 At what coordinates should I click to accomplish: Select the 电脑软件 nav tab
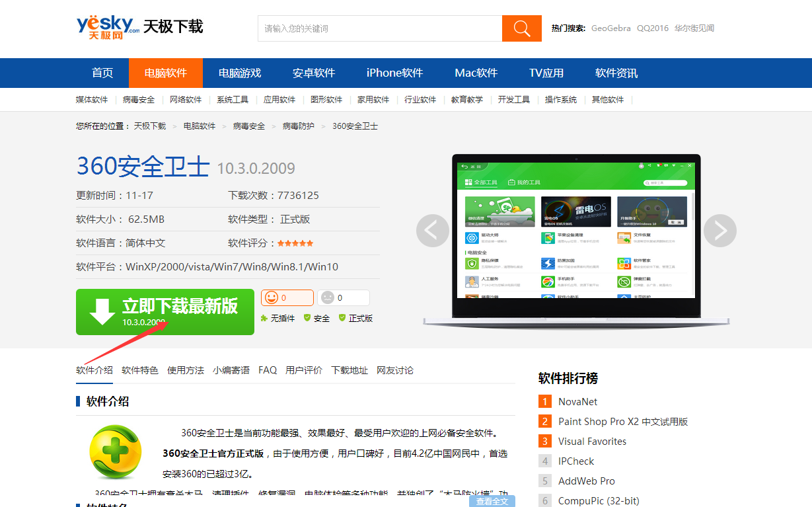[166, 73]
